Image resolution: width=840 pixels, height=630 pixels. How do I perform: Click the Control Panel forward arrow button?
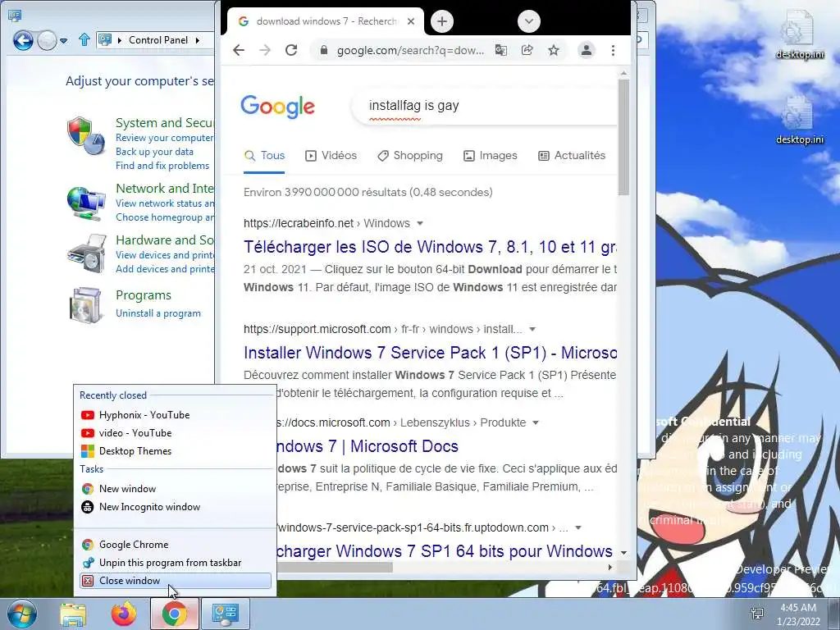[x=47, y=40]
